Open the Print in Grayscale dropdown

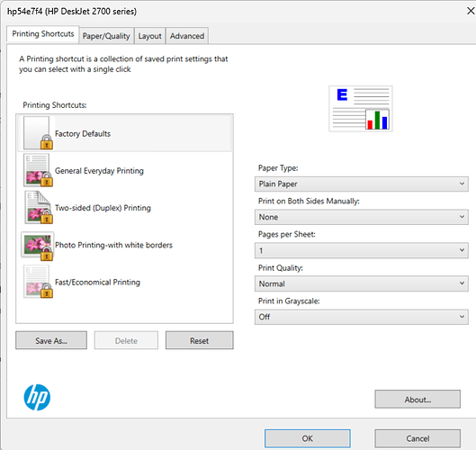click(x=361, y=317)
